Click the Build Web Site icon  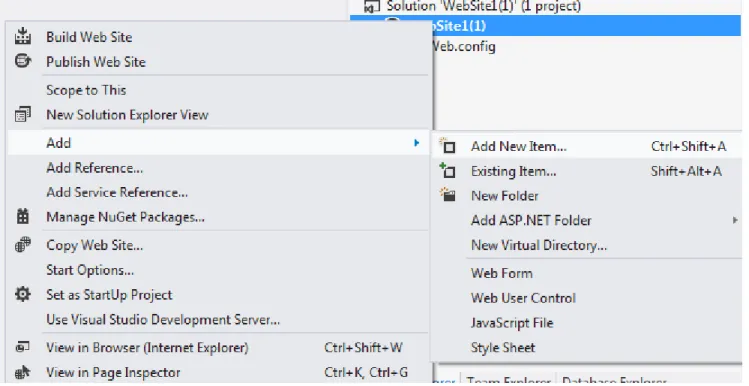22,36
